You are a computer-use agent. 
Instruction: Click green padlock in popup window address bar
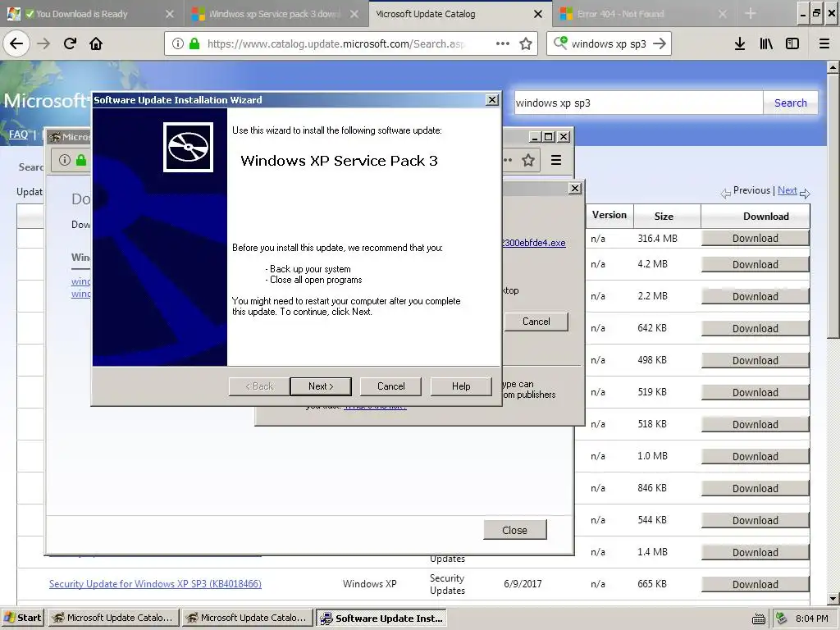point(81,160)
